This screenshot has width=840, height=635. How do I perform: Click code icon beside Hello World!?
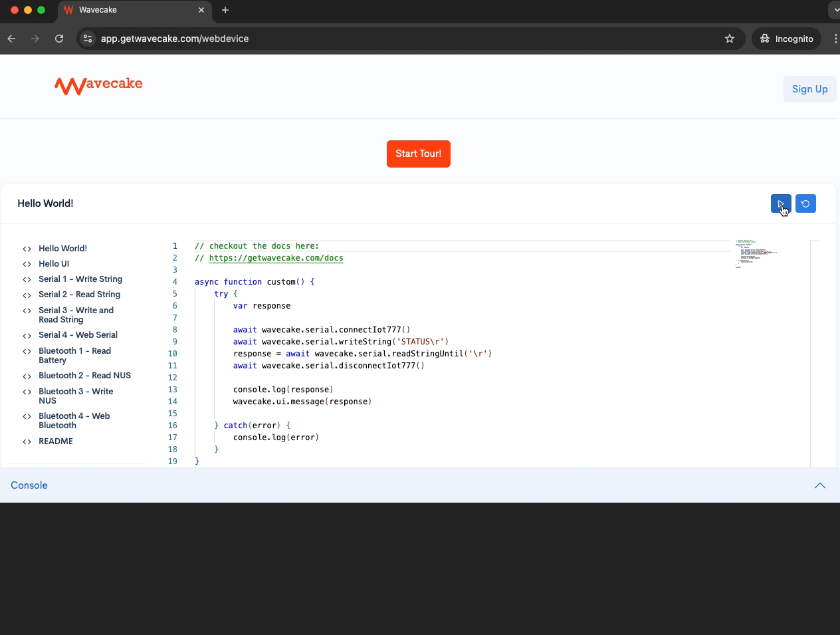click(27, 249)
